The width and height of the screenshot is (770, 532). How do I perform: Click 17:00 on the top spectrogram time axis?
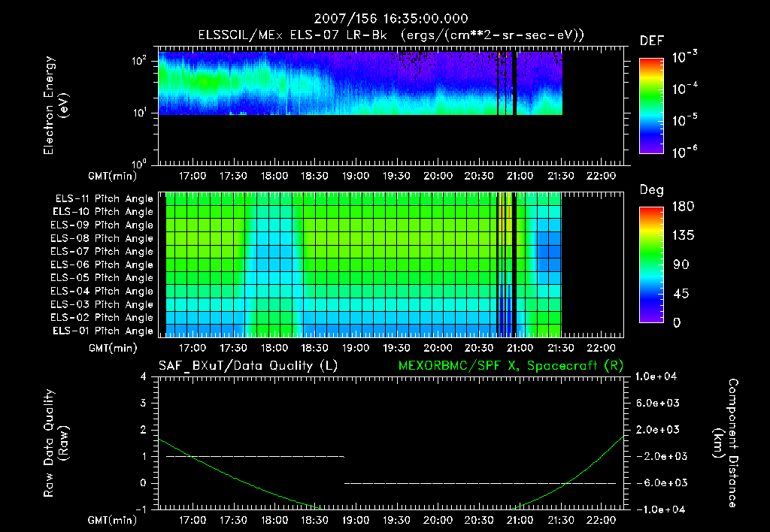[192, 176]
